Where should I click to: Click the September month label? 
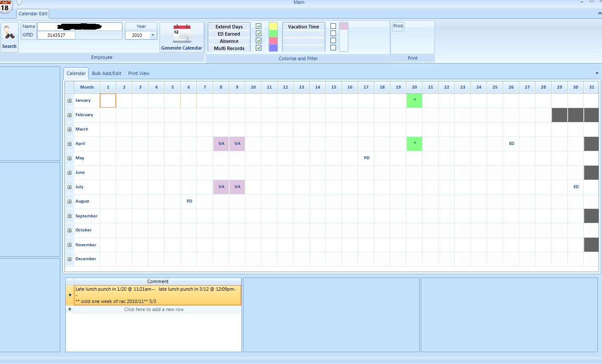[87, 216]
